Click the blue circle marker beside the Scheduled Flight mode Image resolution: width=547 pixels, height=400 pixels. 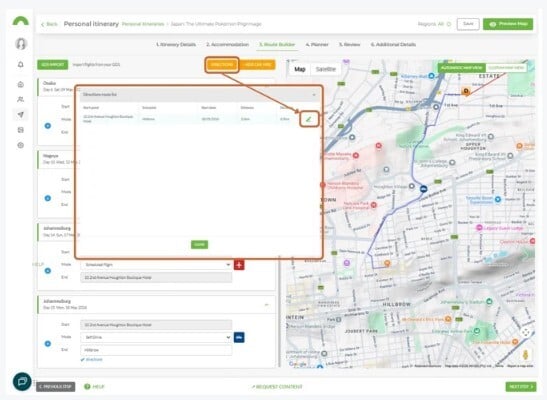48,271
